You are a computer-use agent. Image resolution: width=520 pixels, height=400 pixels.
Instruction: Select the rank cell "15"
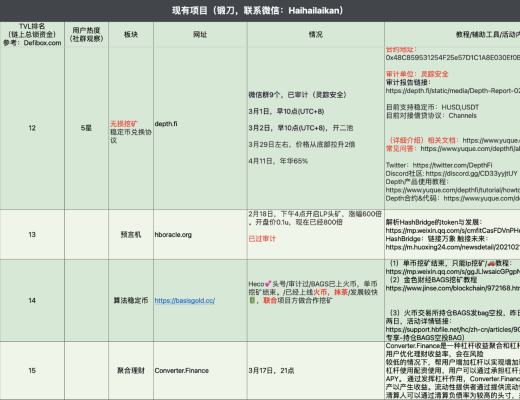[32, 371]
